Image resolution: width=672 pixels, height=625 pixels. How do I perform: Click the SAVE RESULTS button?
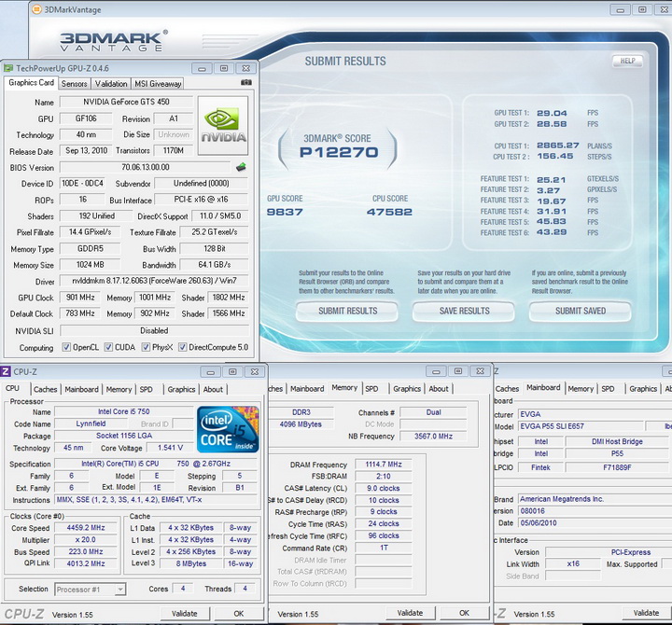tap(464, 311)
